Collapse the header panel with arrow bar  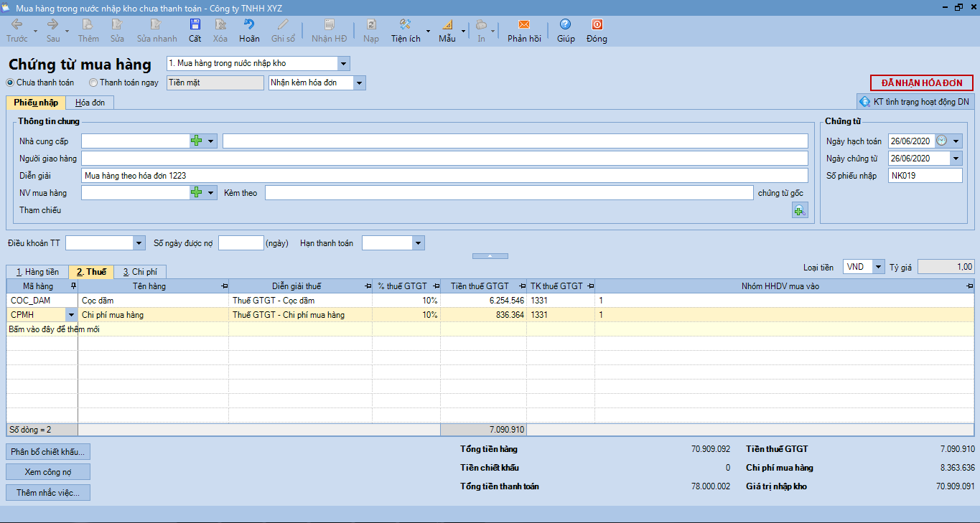pyautogui.click(x=490, y=255)
